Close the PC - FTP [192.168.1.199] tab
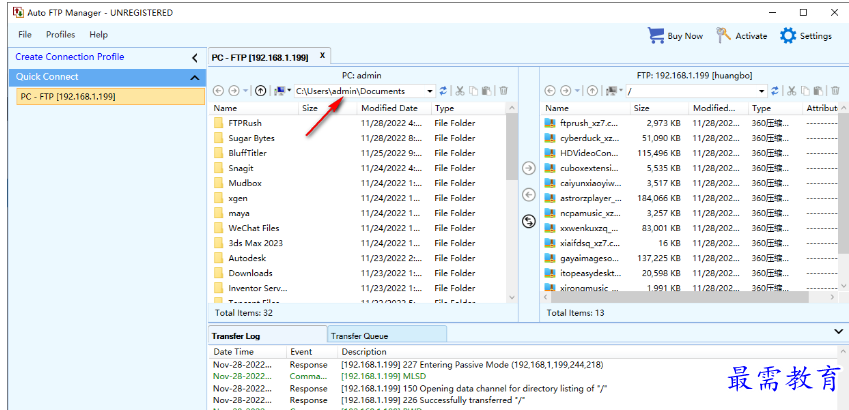This screenshot has height=410, width=849. [x=322, y=55]
